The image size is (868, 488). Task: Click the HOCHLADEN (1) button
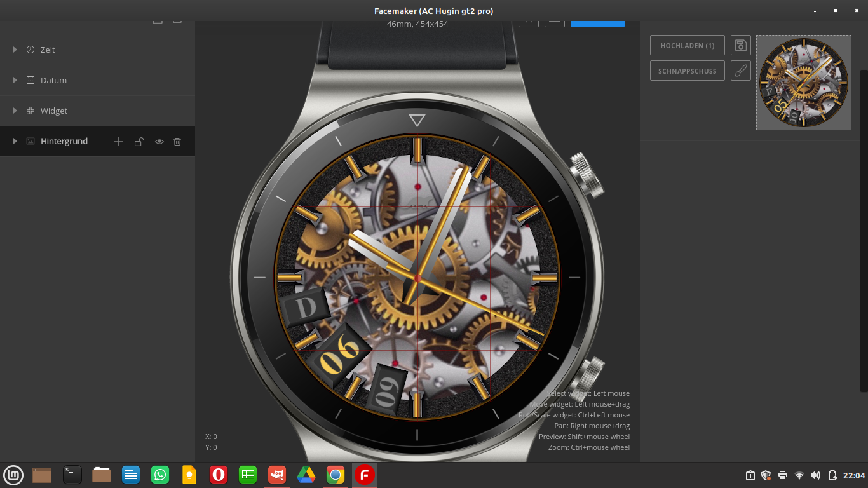[687, 45]
